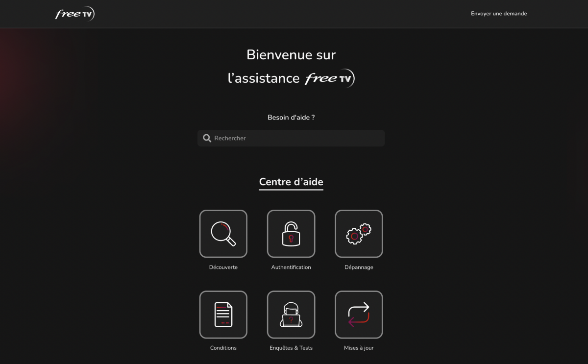This screenshot has width=588, height=364.
Task: Click the Mises à jour label text
Action: click(x=359, y=347)
